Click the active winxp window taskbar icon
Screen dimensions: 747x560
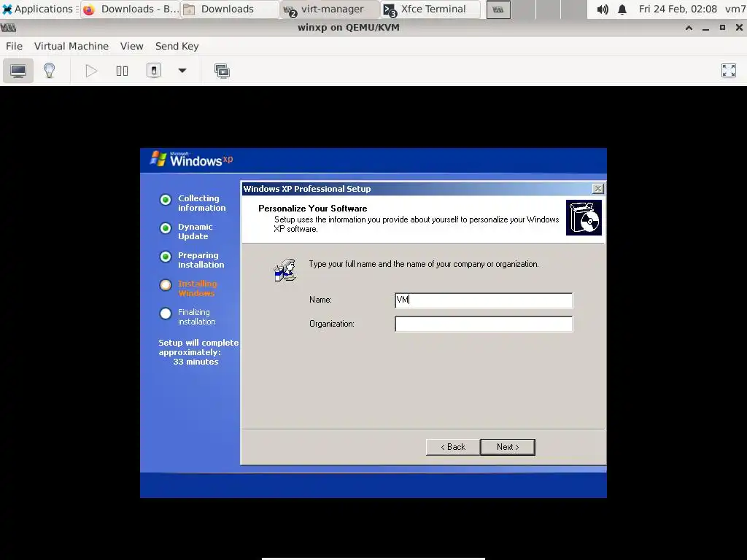pyautogui.click(x=498, y=9)
